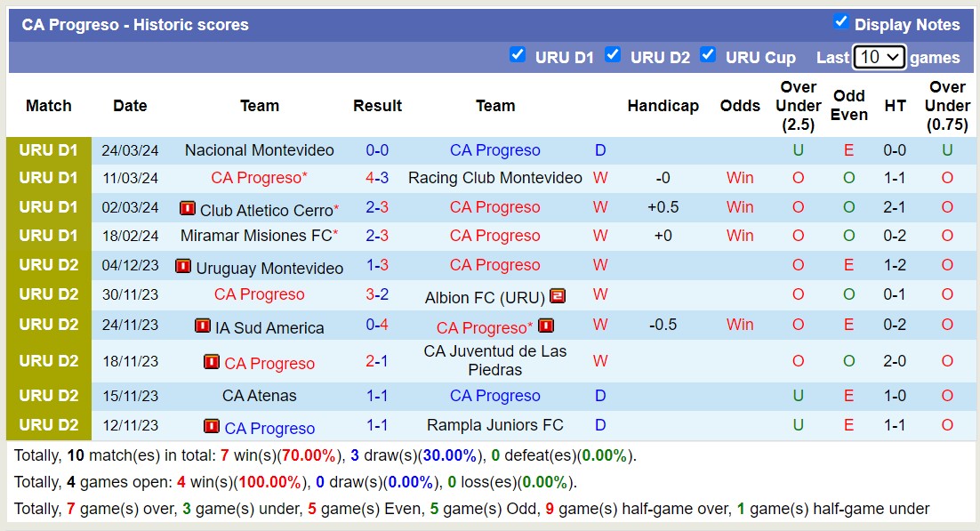Click the 0-4 score in IA Sud America match

(x=377, y=325)
